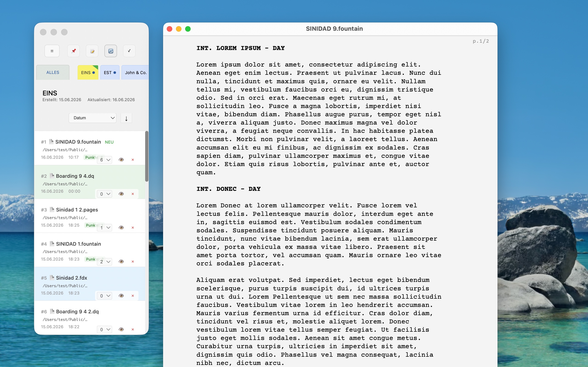Click the refresh sync icon
Viewport: 588px width, 367px height.
[110, 51]
